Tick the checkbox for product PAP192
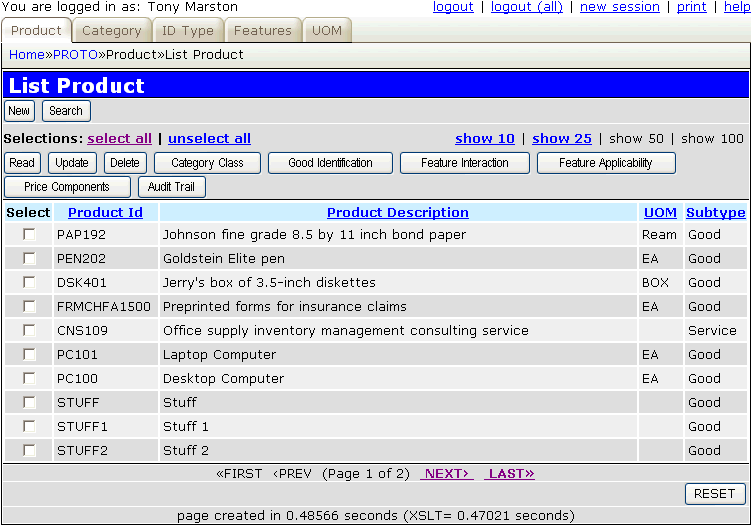The image size is (752, 526). [29, 234]
